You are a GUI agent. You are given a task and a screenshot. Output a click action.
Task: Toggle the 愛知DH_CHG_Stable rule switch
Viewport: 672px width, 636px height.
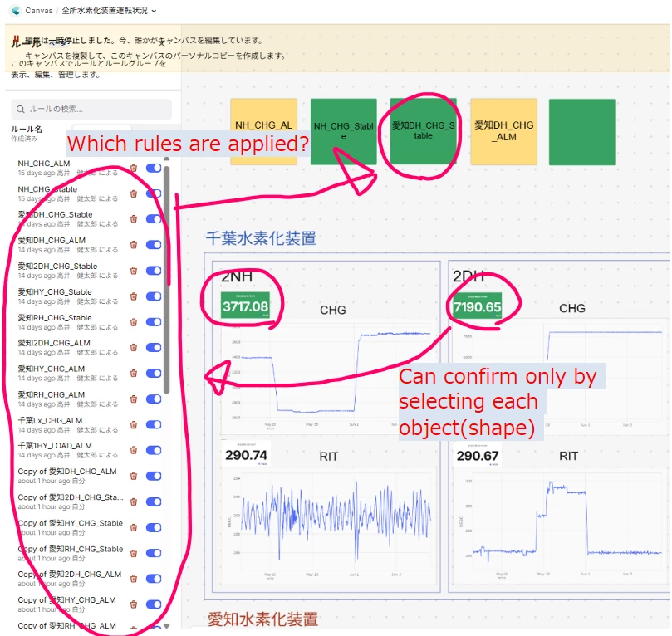click(x=154, y=219)
